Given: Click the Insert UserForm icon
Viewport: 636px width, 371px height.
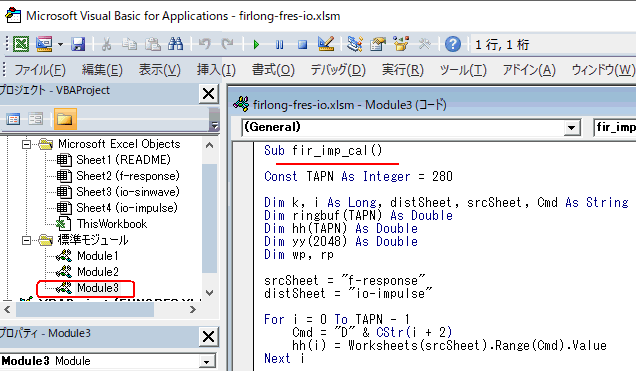Looking at the screenshot, I should point(44,44).
